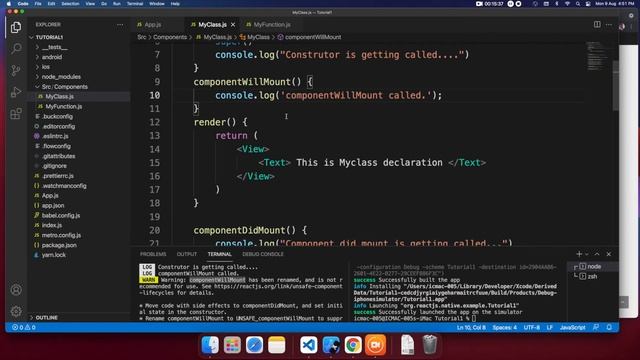Open editor more actions ellipsis
Viewport: 640px width, 360px height.
point(609,24)
